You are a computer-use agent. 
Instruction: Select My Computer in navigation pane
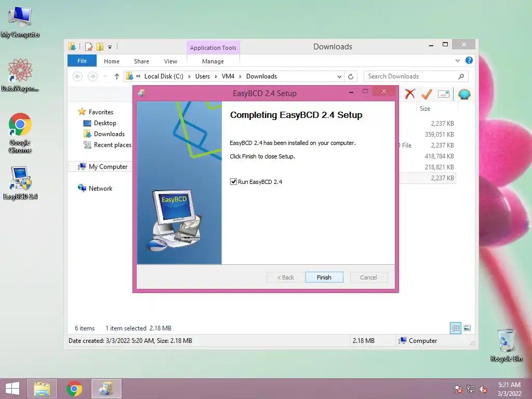[x=108, y=167]
